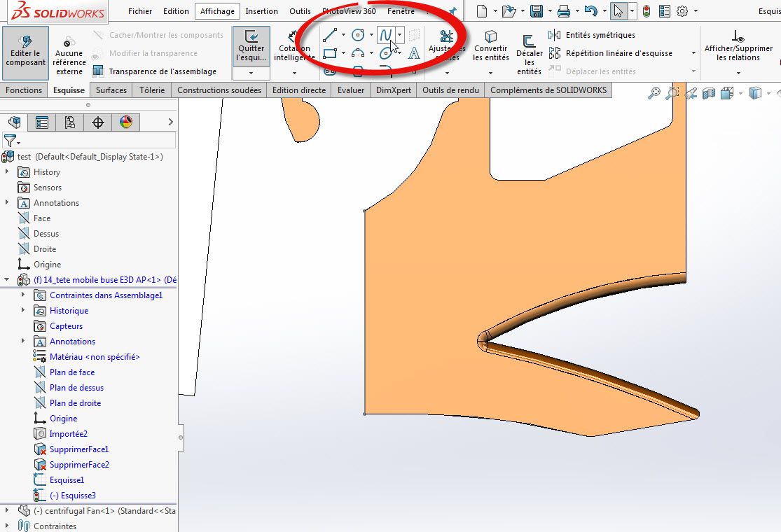Viewport: 781px width, 532px height.
Task: Open the Edition menu
Action: click(x=176, y=11)
